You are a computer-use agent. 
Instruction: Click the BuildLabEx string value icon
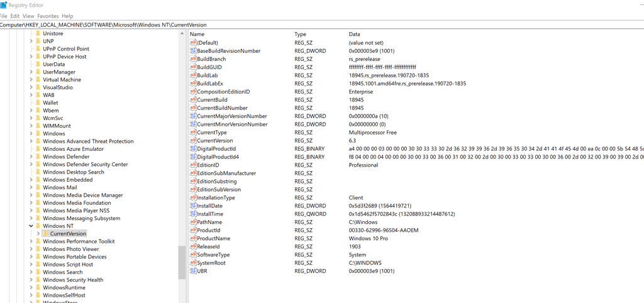tap(193, 84)
